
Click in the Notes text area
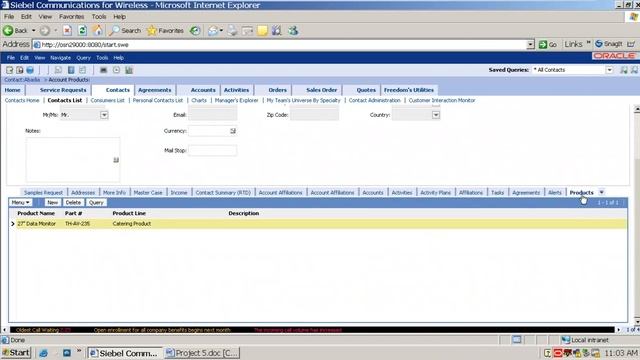[73, 160]
